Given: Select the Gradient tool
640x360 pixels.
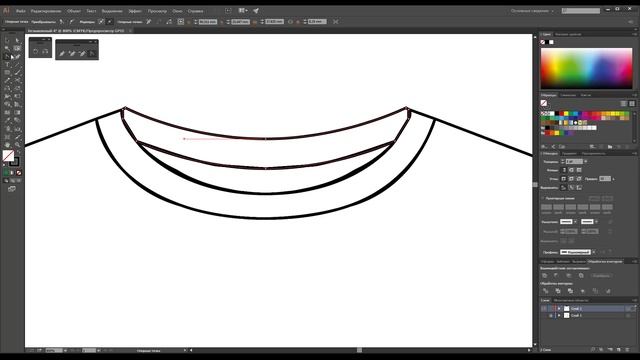Looking at the screenshot, I should point(17,113).
